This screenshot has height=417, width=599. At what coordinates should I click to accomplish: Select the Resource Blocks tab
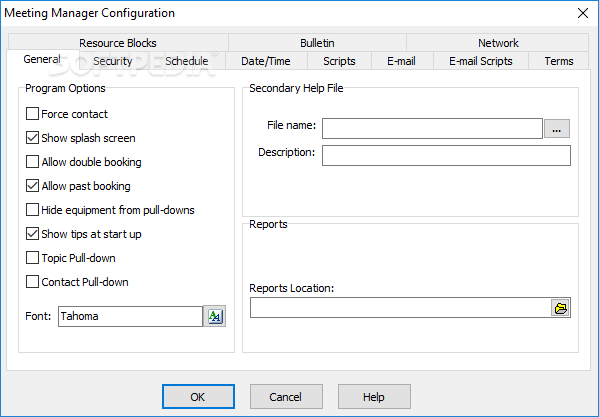118,43
